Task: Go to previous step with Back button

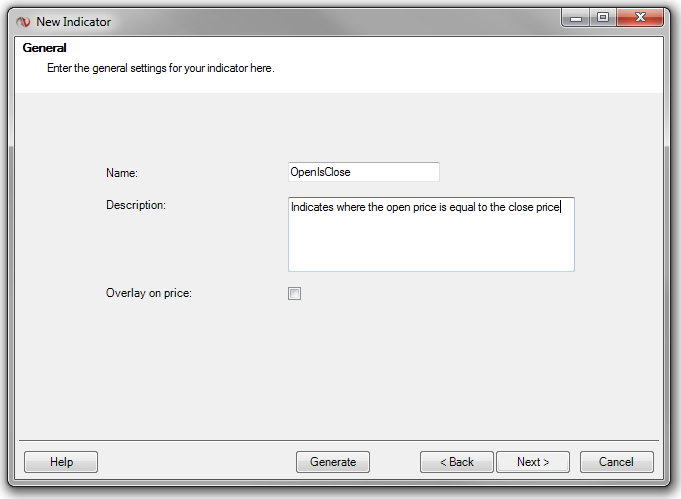Action: tap(456, 462)
